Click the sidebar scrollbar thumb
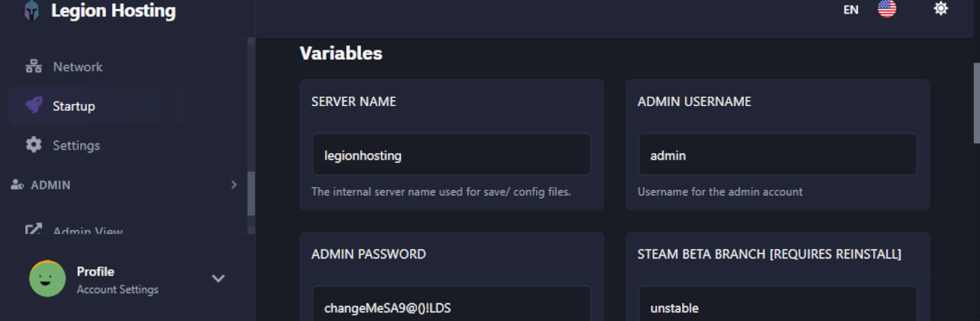 (x=251, y=194)
